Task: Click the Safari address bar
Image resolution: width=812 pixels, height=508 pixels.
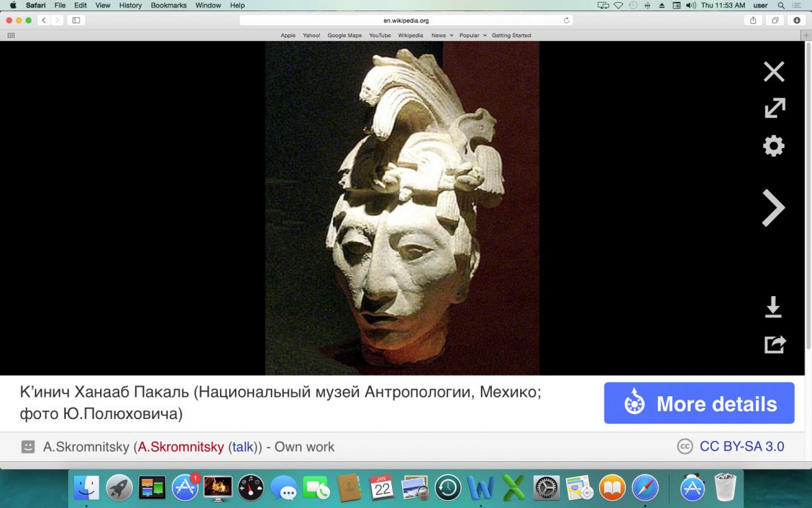Action: coord(406,20)
